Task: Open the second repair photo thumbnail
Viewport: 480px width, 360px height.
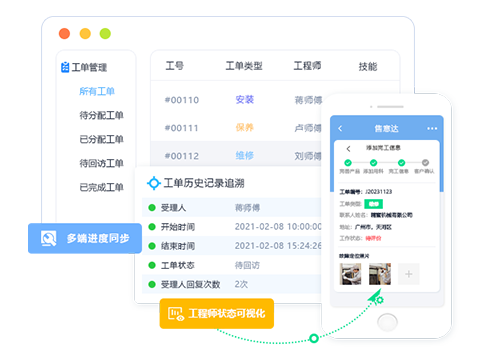Action: [380, 274]
